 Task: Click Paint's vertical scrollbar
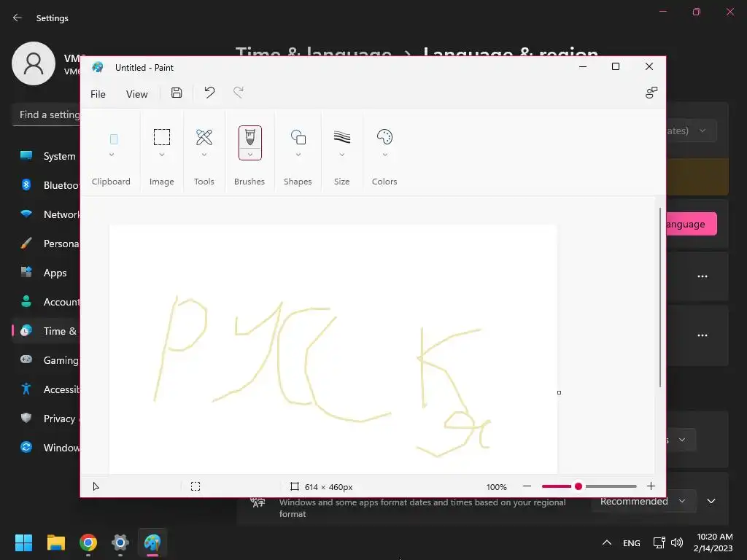coord(659,297)
